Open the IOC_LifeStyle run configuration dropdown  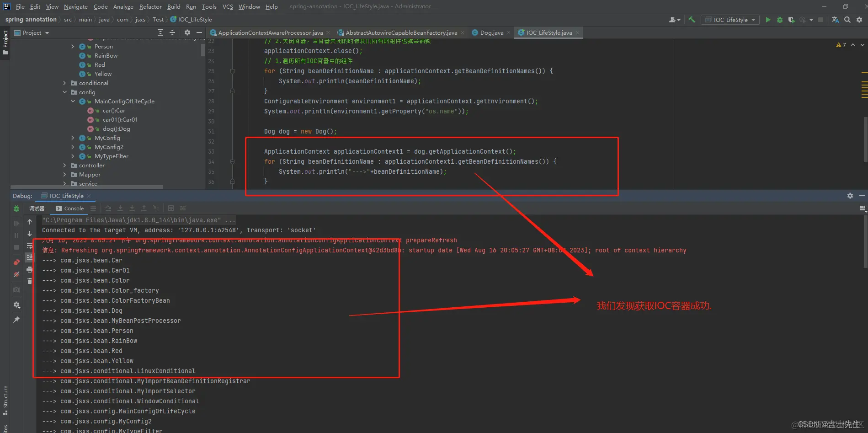click(730, 20)
